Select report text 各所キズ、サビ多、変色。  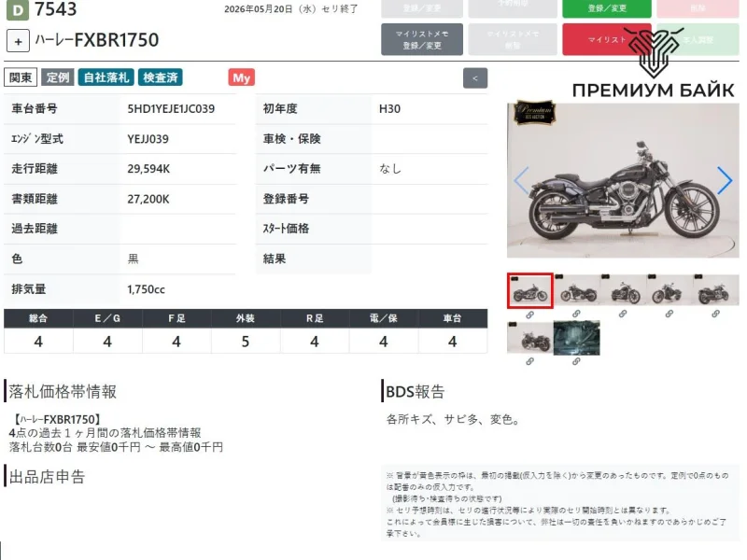click(453, 419)
